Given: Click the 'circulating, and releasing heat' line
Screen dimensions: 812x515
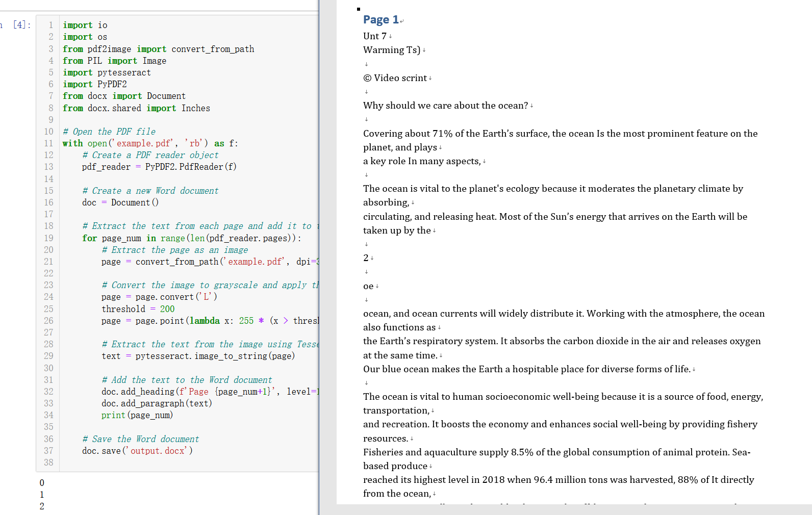Looking at the screenshot, I should tap(555, 217).
